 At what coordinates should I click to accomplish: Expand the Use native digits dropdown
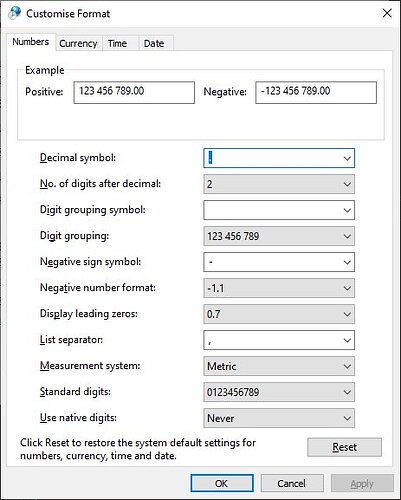click(x=279, y=418)
